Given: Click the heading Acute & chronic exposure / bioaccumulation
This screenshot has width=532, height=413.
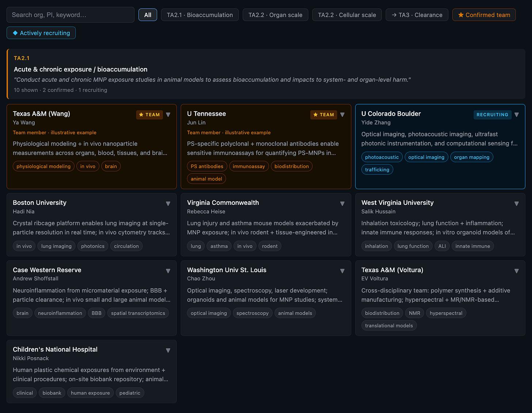Looking at the screenshot, I should coord(81,70).
